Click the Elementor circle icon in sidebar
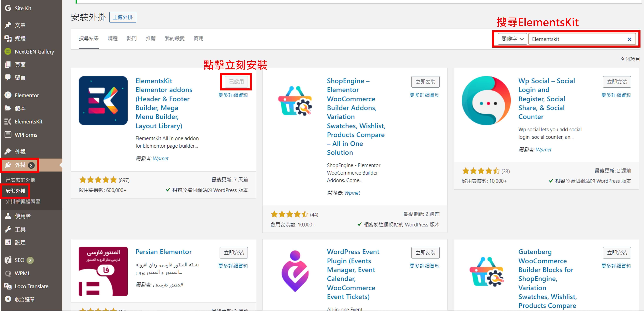Screen dimensions: 644x311 click(8, 95)
